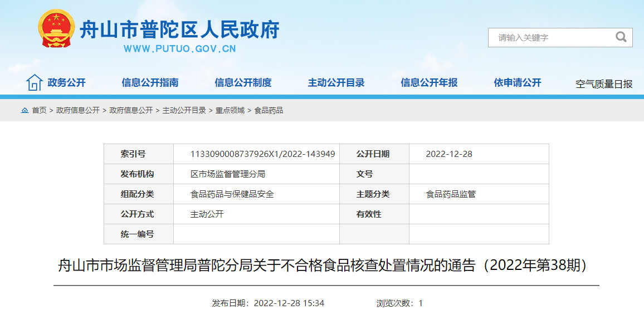The height and width of the screenshot is (315, 644).
Task: Click the 文号 label cell
Action: coord(374,174)
